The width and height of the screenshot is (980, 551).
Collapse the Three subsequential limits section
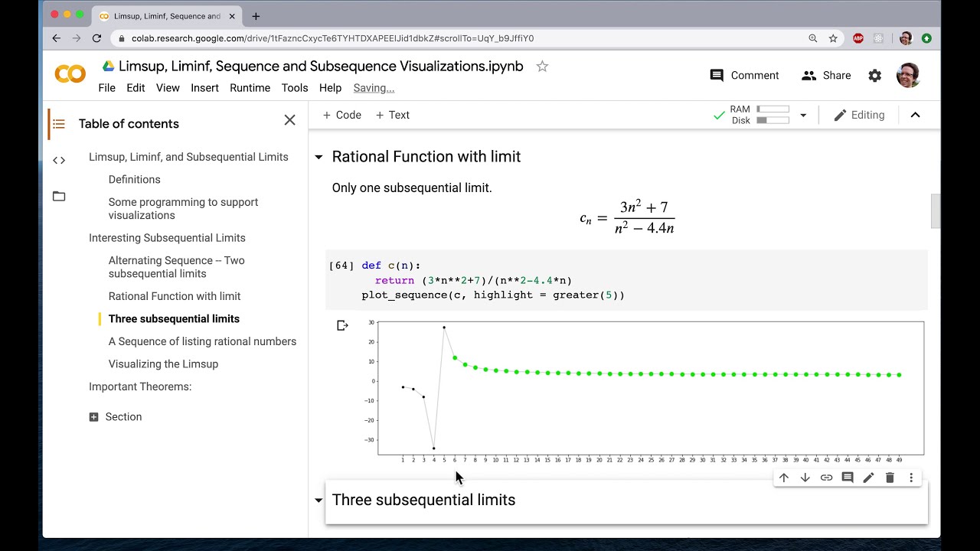[318, 500]
